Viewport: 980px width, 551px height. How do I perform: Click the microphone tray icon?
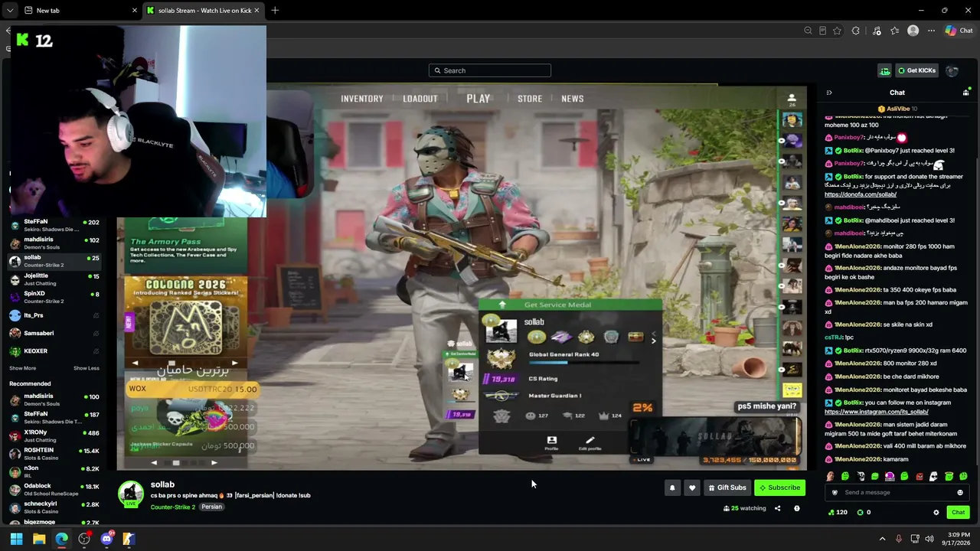899,539
